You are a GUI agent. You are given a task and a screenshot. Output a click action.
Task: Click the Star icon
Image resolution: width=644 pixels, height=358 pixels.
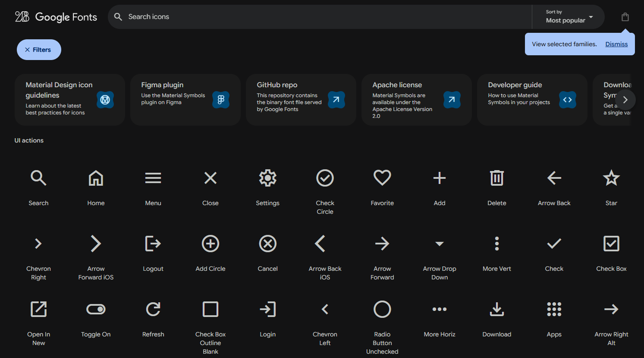[611, 178]
